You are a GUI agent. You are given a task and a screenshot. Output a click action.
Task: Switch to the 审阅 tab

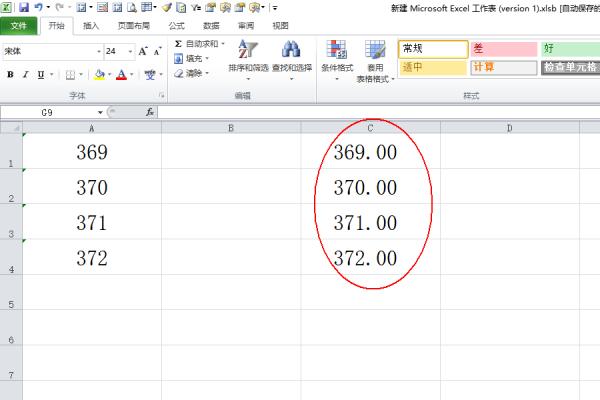246,26
